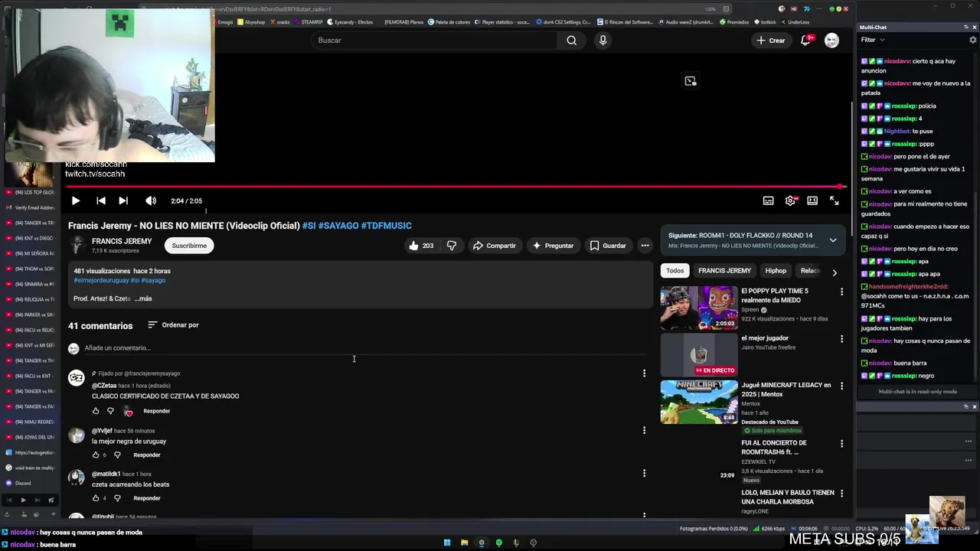Screen dimensions: 980x551
Task: Open options for FUI AL CONCIERTO video
Action: pos(841,444)
